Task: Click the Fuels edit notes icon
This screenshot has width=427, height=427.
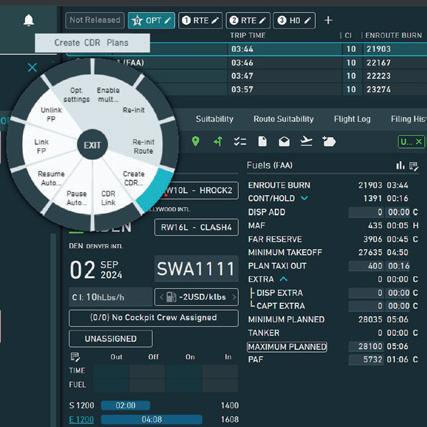Action: point(414,166)
